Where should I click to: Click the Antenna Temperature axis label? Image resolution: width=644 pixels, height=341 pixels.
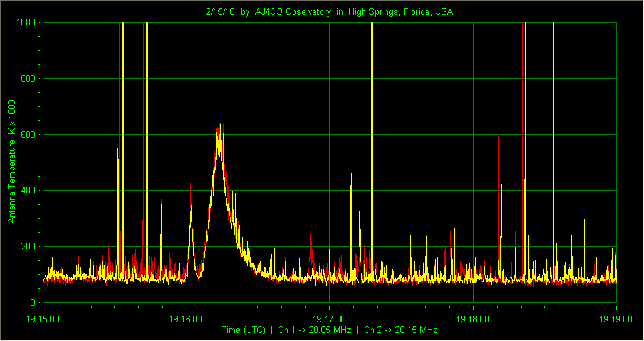[11, 161]
